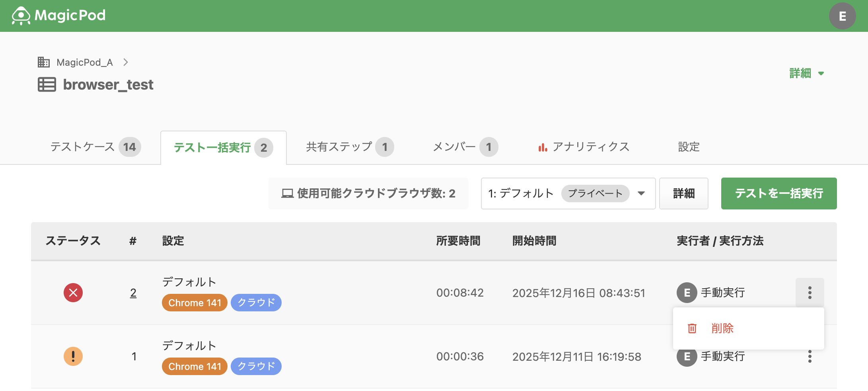Click the executor avatar E in run 2 row

(687, 293)
